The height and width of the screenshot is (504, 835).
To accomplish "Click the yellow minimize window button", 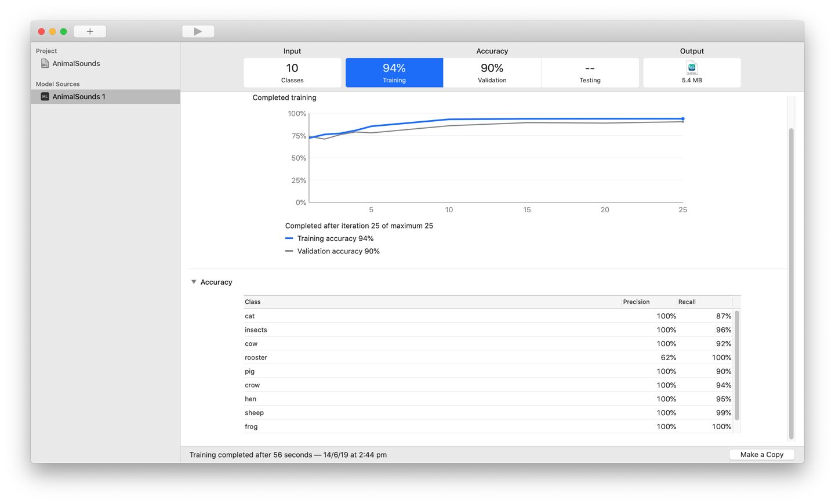I will coord(53,31).
